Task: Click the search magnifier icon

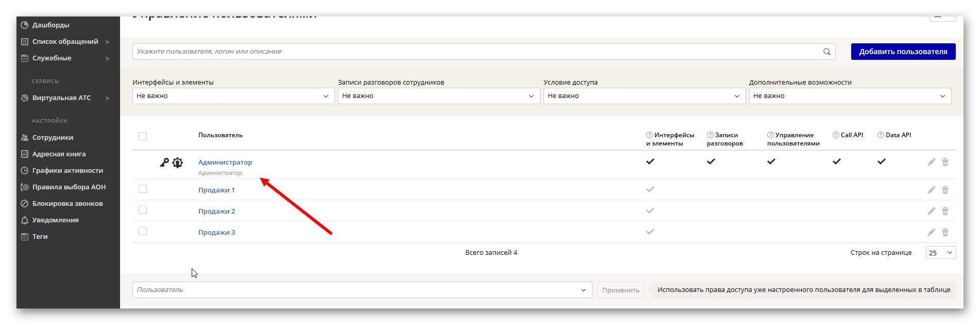Action: pyautogui.click(x=826, y=52)
